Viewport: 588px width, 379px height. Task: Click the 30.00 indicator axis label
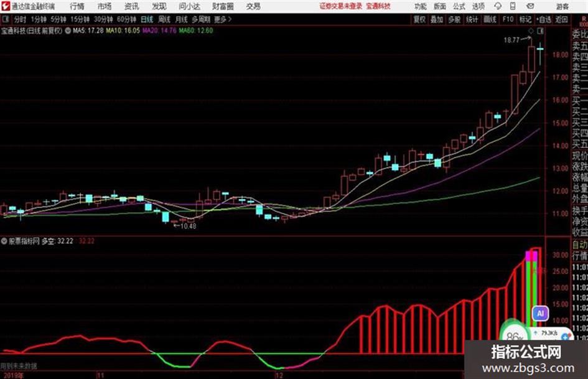pos(560,255)
